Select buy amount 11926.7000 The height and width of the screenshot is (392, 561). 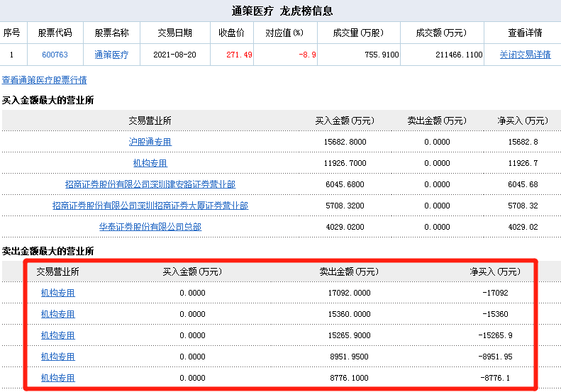[345, 164]
